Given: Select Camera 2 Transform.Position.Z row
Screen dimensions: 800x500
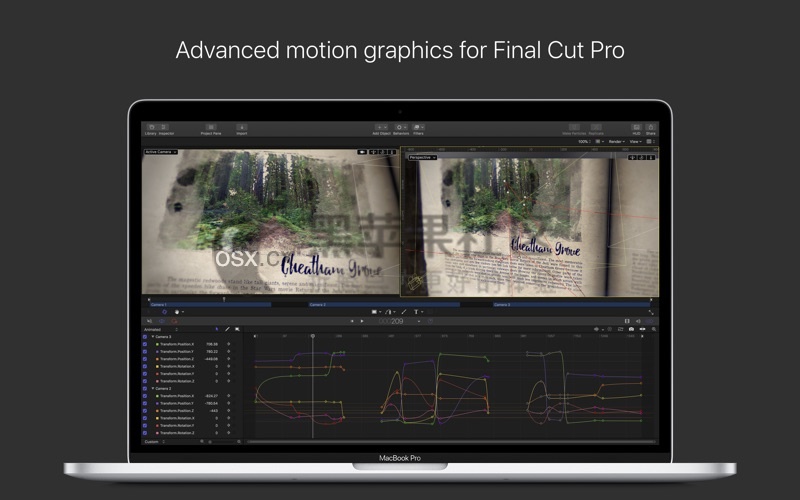Looking at the screenshot, I should (192, 411).
